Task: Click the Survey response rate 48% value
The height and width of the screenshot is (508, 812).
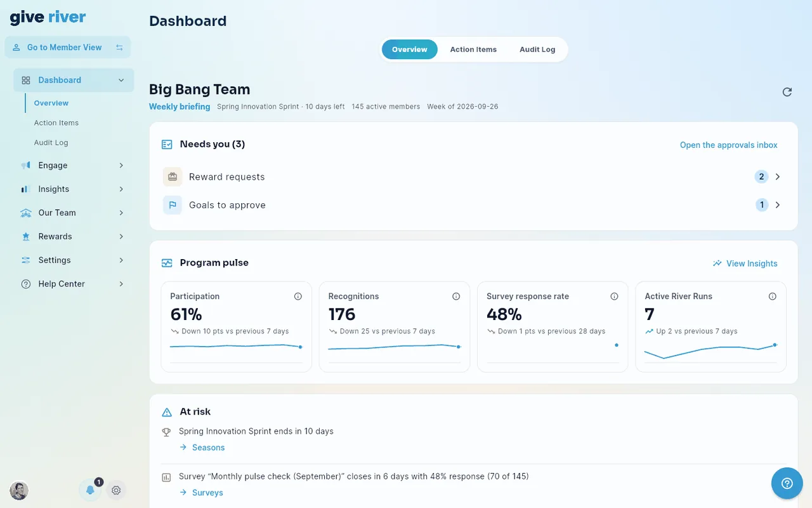Action: pyautogui.click(x=504, y=314)
